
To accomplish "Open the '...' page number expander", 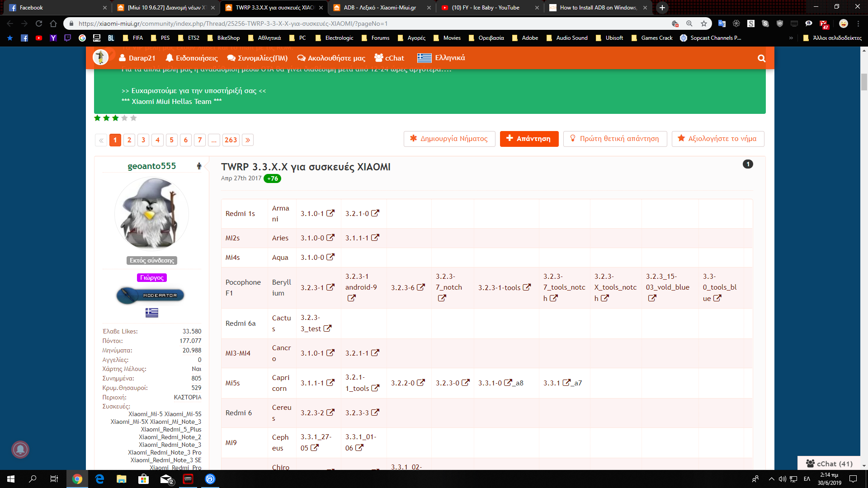I will (x=214, y=140).
